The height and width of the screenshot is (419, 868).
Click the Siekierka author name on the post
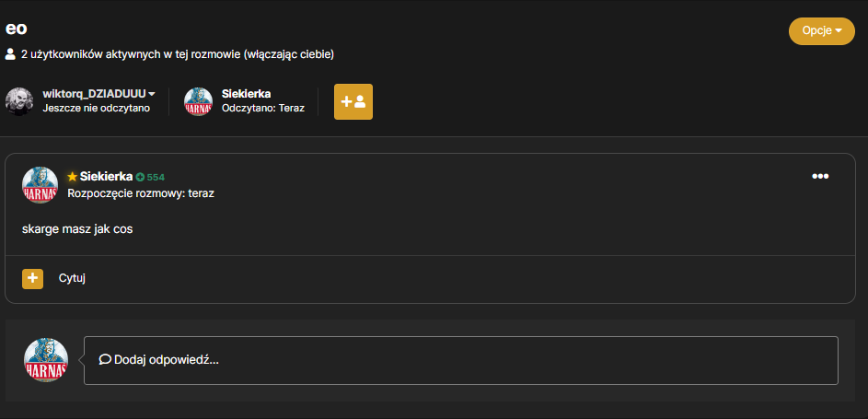pyautogui.click(x=106, y=177)
